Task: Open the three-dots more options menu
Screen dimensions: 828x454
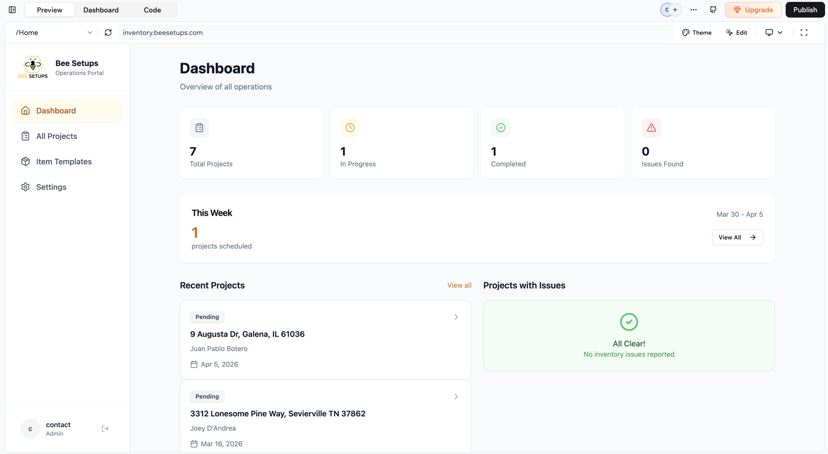Action: [693, 10]
